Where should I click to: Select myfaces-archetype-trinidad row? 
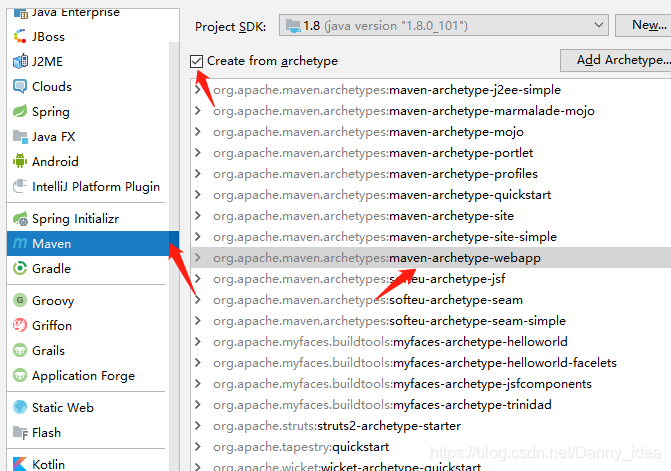431,404
